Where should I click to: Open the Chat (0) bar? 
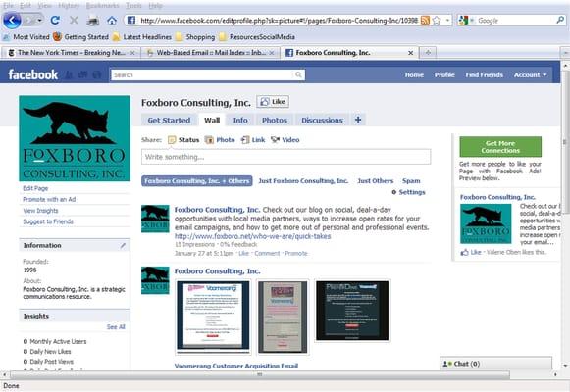(x=495, y=364)
